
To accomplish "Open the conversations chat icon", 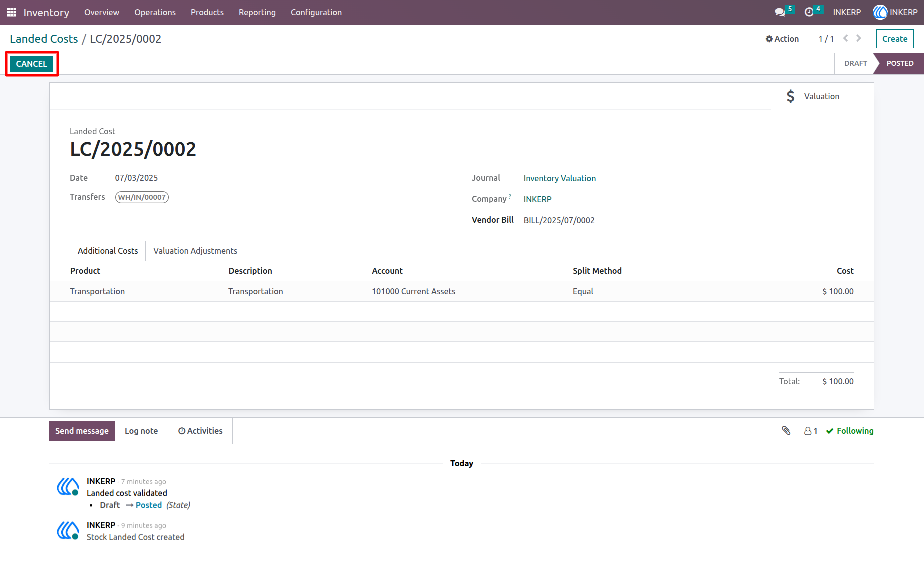I will click(780, 12).
